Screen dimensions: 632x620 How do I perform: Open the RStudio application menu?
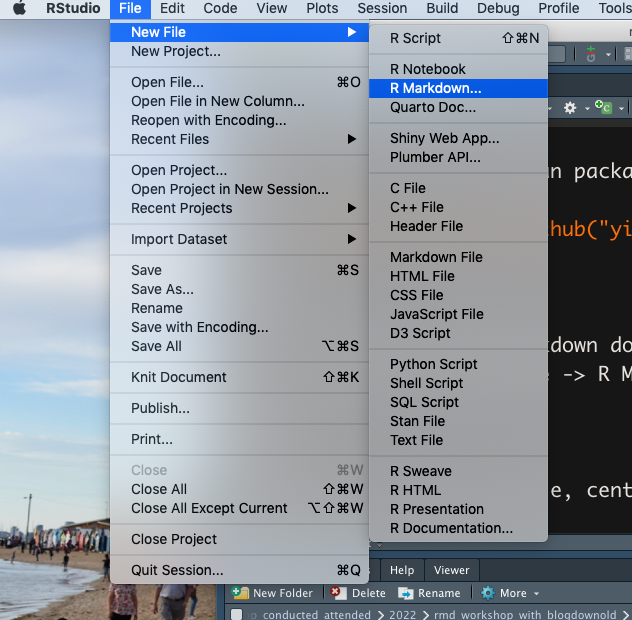click(x=73, y=8)
